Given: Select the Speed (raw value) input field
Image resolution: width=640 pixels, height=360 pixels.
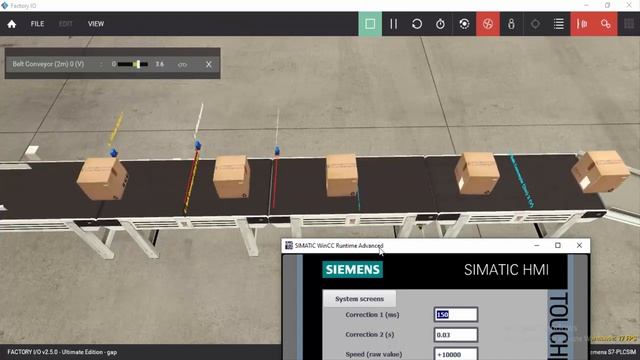Looking at the screenshot, I should click(x=456, y=354).
